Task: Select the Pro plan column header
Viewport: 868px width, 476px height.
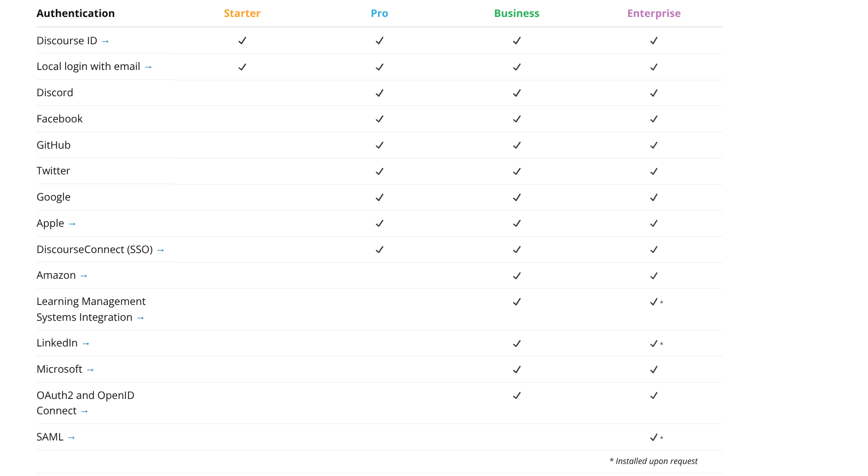Action: coord(380,14)
